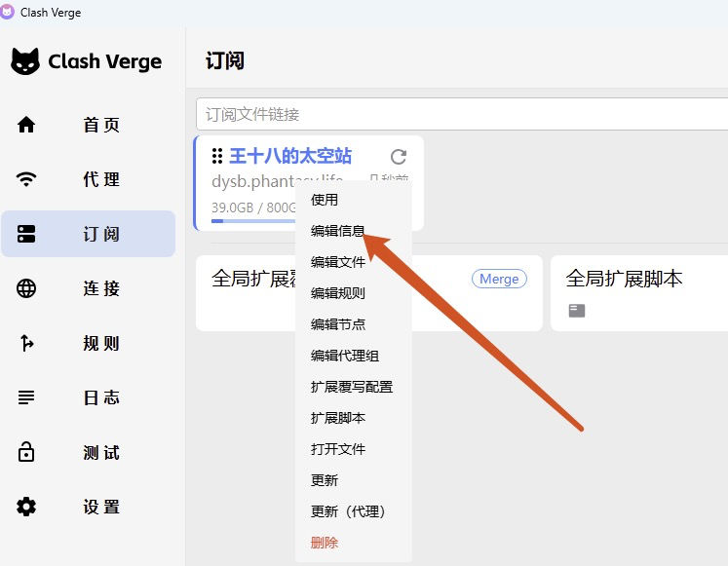Click the 订阅文件链接 input field
Image resolution: width=728 pixels, height=566 pixels.
click(458, 114)
